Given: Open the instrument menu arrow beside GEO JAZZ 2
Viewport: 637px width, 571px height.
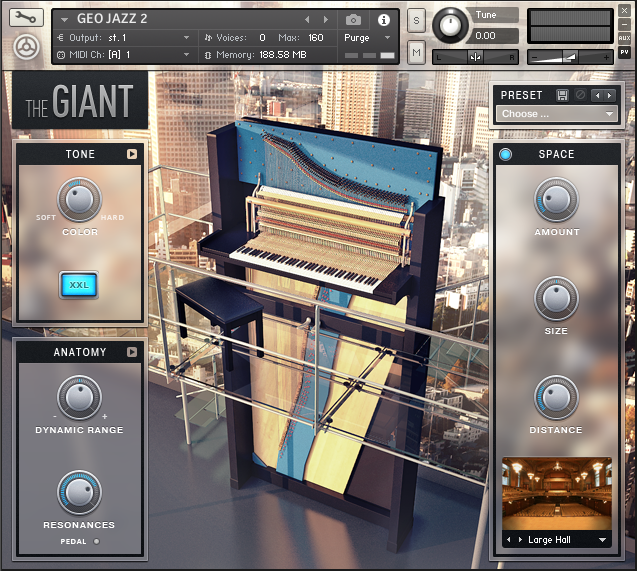Looking at the screenshot, I should (x=64, y=19).
